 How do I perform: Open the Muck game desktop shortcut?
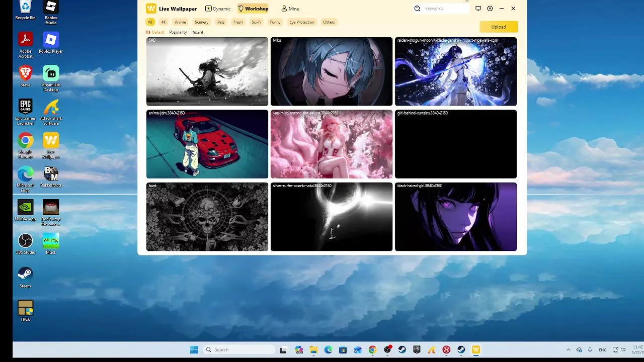point(51,244)
